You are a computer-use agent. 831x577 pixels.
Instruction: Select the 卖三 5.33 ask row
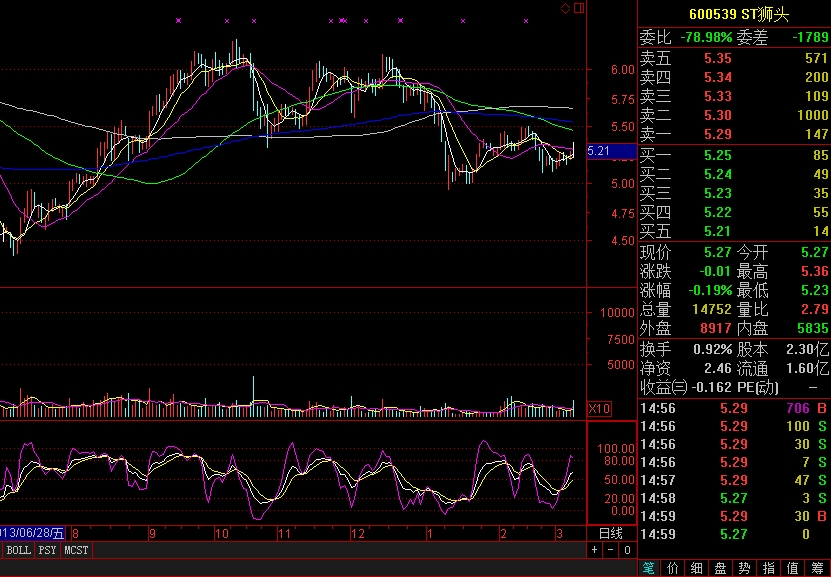734,96
